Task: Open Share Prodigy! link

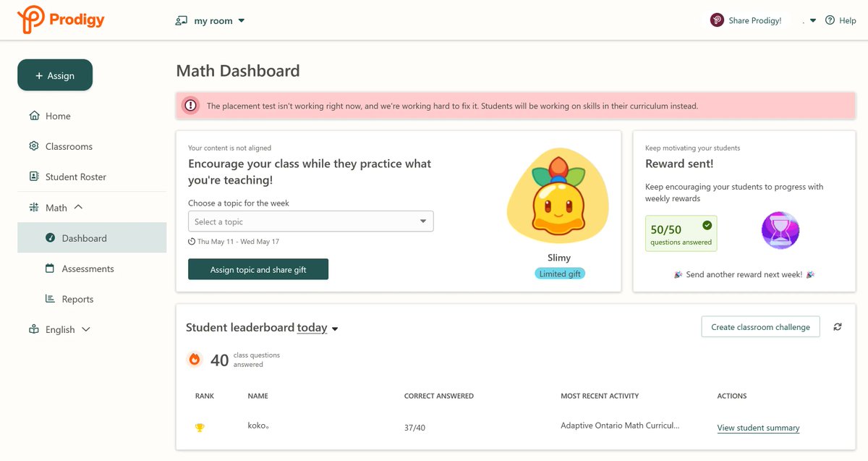Action: [755, 21]
